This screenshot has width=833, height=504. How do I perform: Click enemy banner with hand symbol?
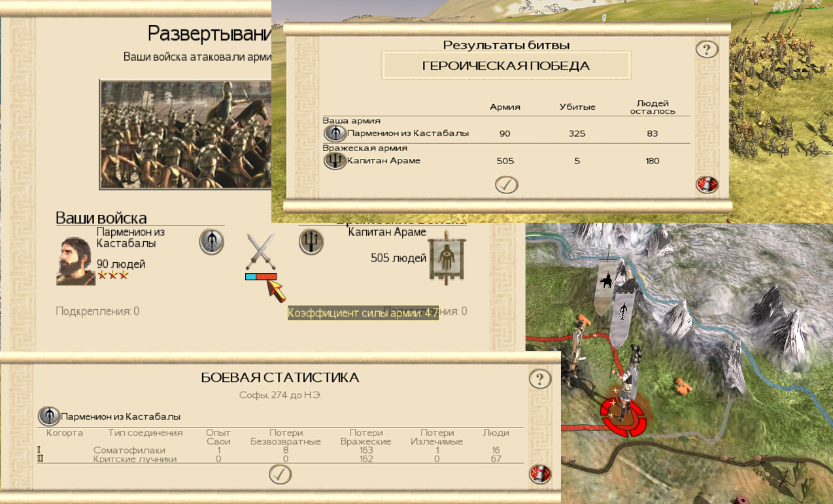click(447, 257)
